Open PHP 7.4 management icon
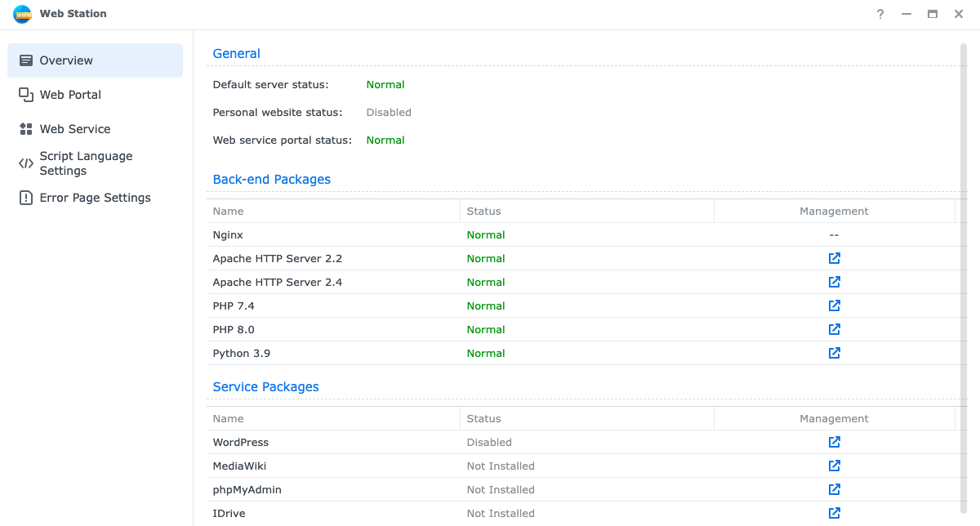The height and width of the screenshot is (526, 980). coord(834,305)
